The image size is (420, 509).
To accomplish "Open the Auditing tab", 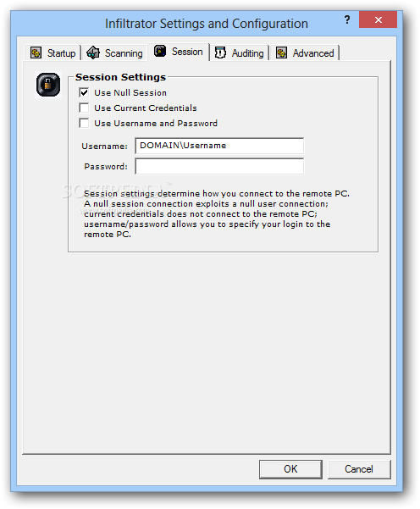I will tap(239, 53).
